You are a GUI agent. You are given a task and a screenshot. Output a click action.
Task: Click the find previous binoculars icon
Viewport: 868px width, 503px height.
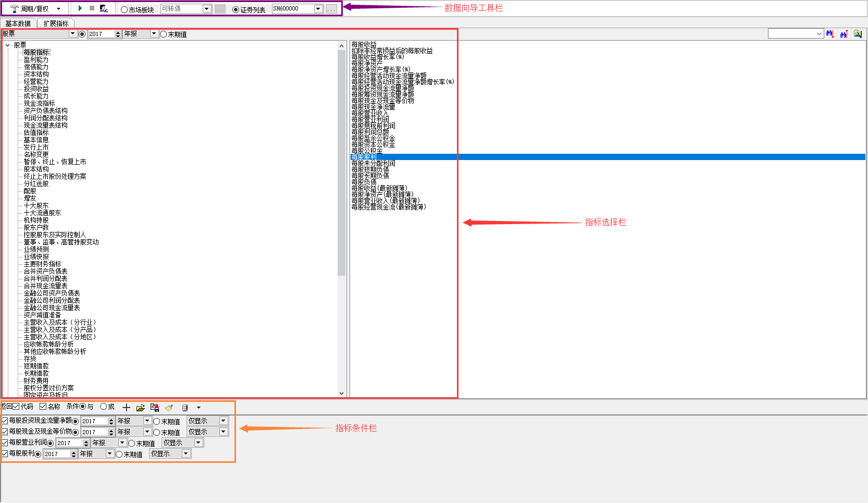click(x=844, y=34)
